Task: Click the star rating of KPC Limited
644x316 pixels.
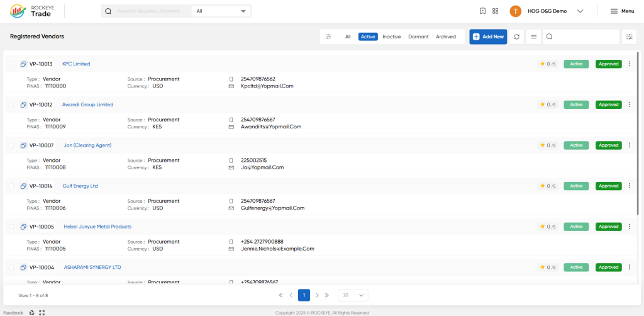Action: 548,64
